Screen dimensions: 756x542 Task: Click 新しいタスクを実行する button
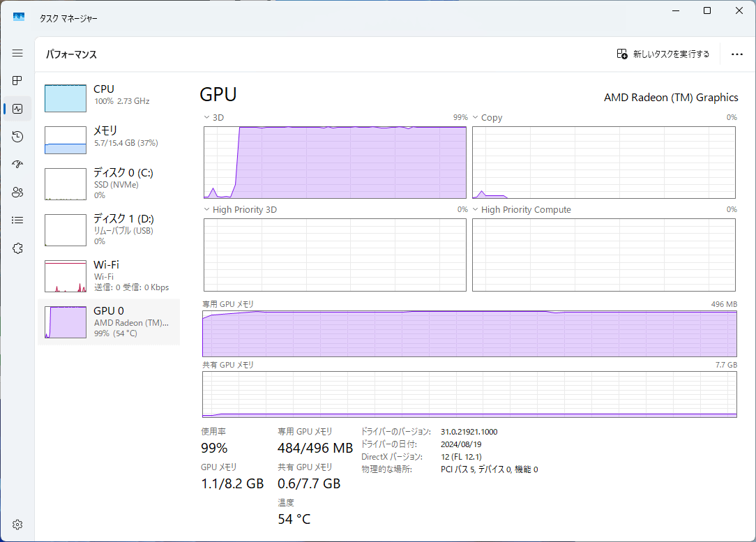pyautogui.click(x=663, y=54)
